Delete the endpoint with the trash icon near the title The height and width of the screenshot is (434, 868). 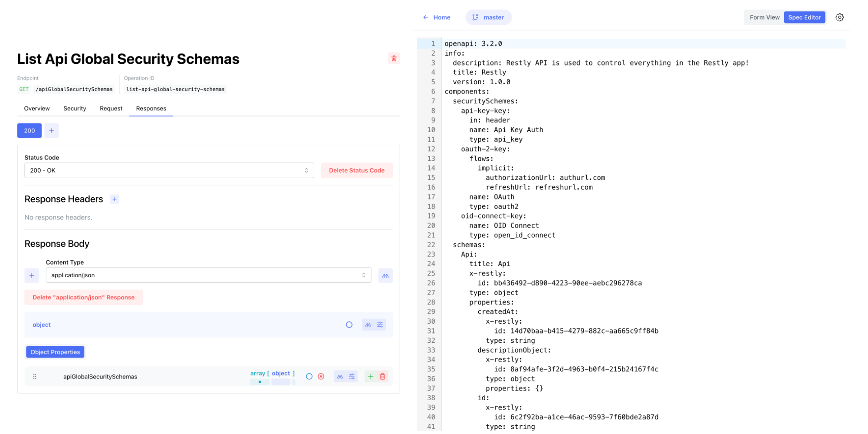[394, 58]
